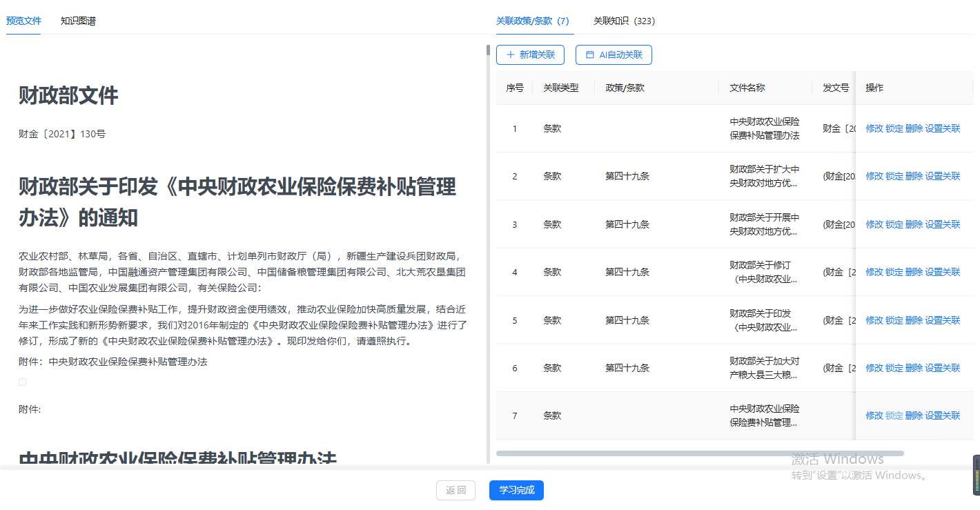Screen dimensions: 980x510
Task: Click the calendar icon in AI自动关联 button
Action: pos(589,55)
